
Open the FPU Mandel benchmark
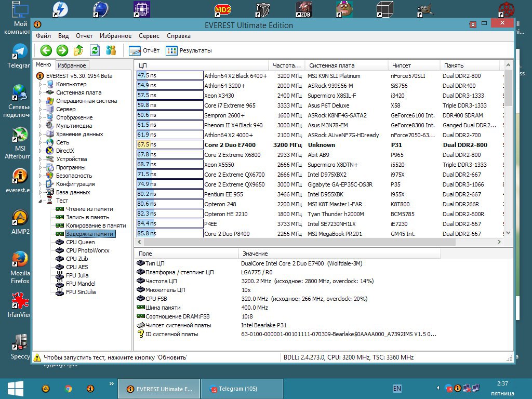[81, 284]
